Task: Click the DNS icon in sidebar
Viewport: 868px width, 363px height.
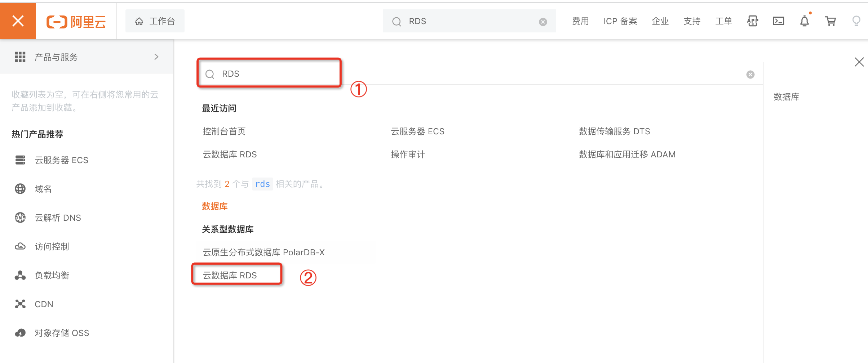Action: pyautogui.click(x=20, y=218)
